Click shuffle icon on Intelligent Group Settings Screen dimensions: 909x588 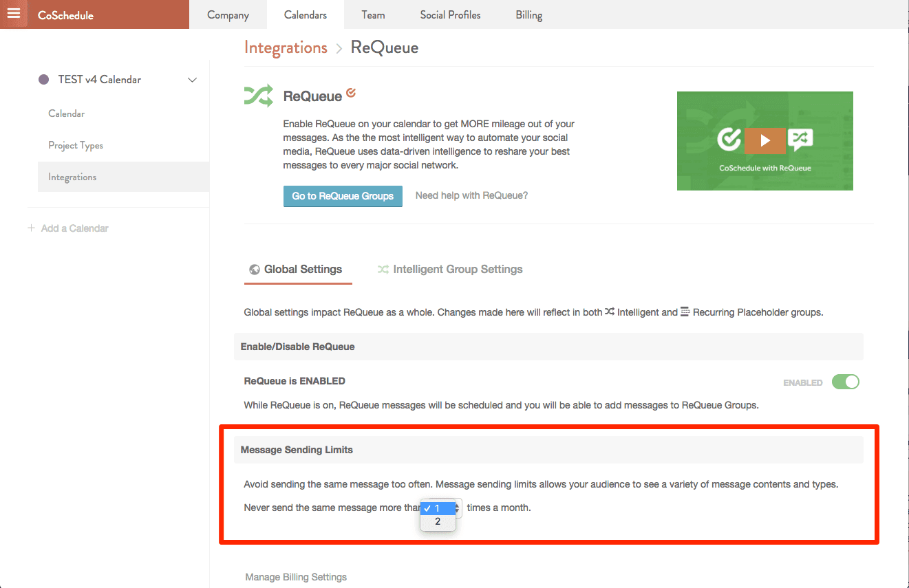[x=383, y=270]
